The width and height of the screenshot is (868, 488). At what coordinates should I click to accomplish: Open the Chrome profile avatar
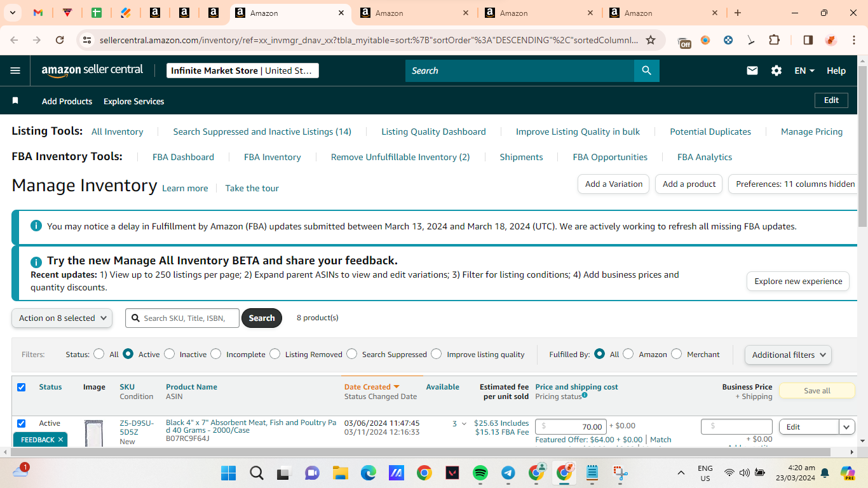click(831, 40)
